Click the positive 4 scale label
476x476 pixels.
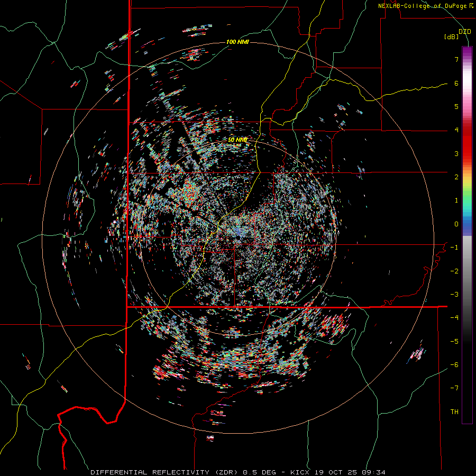click(456, 130)
